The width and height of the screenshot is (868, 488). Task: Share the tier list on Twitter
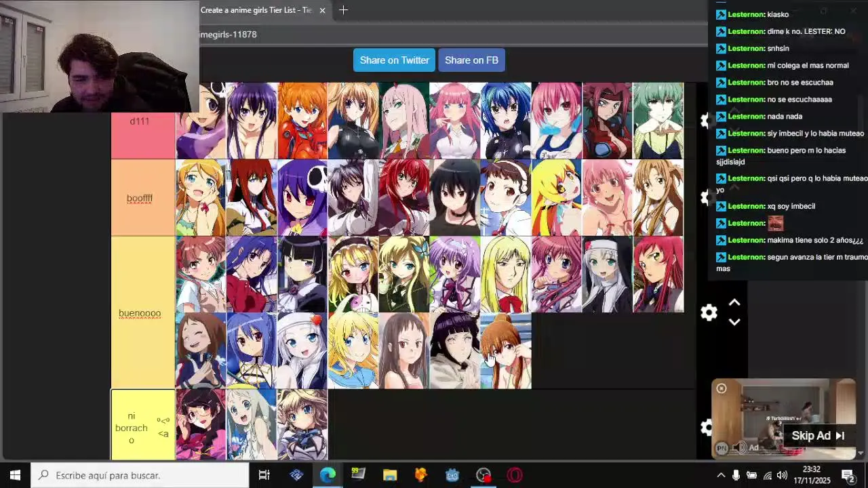[x=395, y=60]
